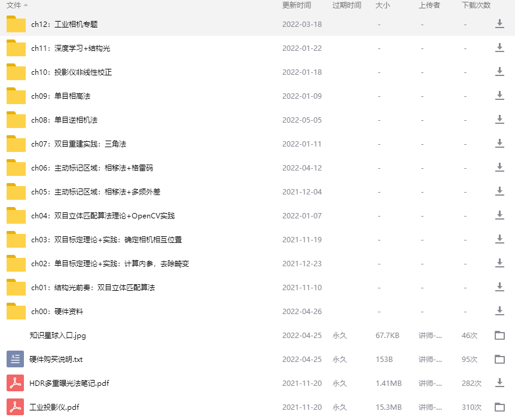Open containing directory of 工业投影仪.pdf
This screenshot has height=420, width=515.
[x=500, y=407]
